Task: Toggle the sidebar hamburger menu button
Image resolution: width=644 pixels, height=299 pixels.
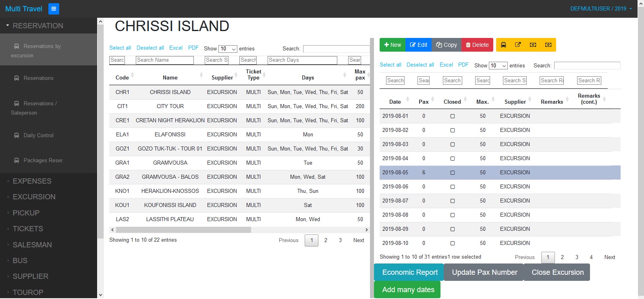Action: [54, 9]
